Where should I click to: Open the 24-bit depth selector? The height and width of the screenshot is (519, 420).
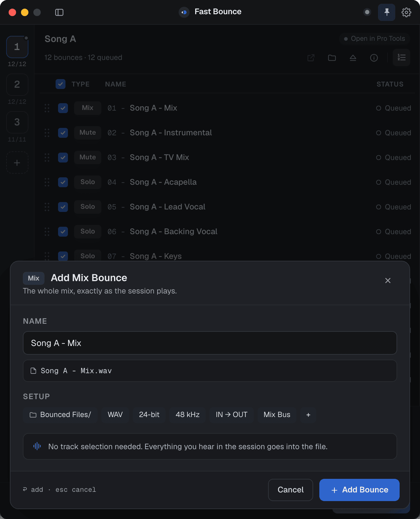149,415
